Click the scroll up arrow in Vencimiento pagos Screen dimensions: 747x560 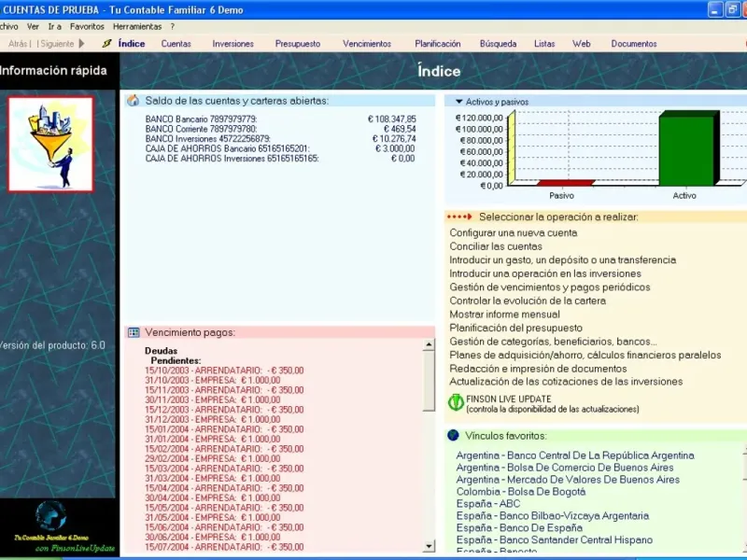[429, 344]
